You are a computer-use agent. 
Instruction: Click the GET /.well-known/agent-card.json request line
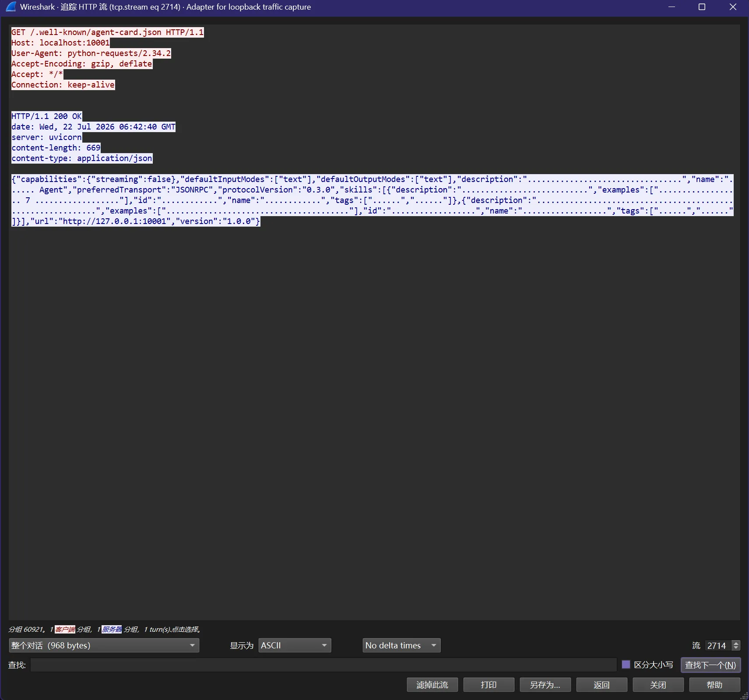[107, 32]
